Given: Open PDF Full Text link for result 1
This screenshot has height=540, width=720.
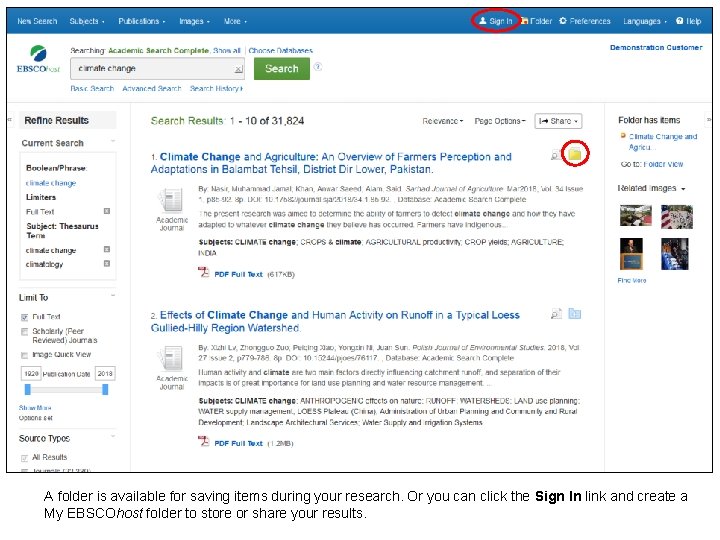Looking at the screenshot, I should coord(238,275).
